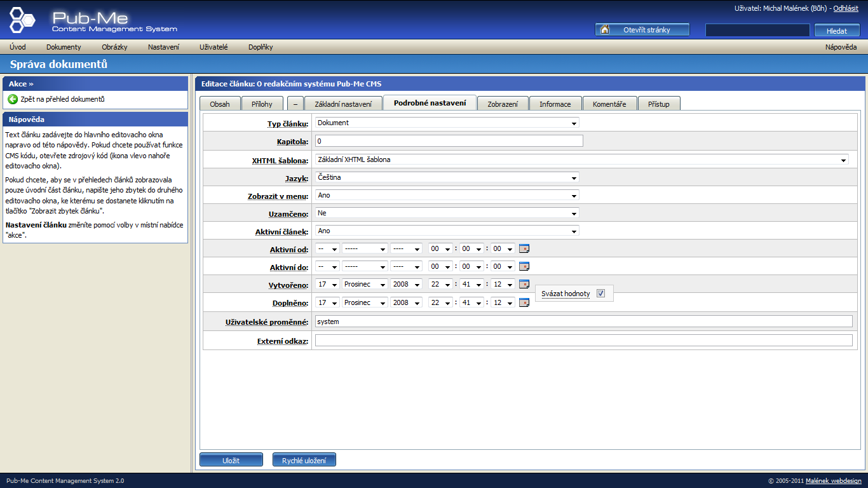
Task: Click the Hledat search button
Action: [836, 30]
